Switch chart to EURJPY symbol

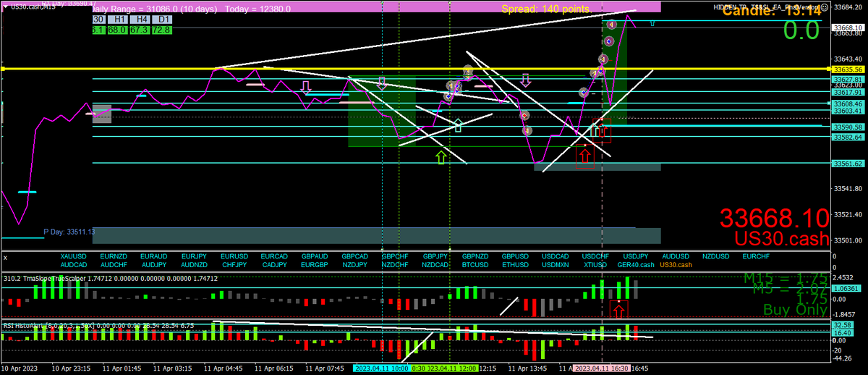point(195,257)
